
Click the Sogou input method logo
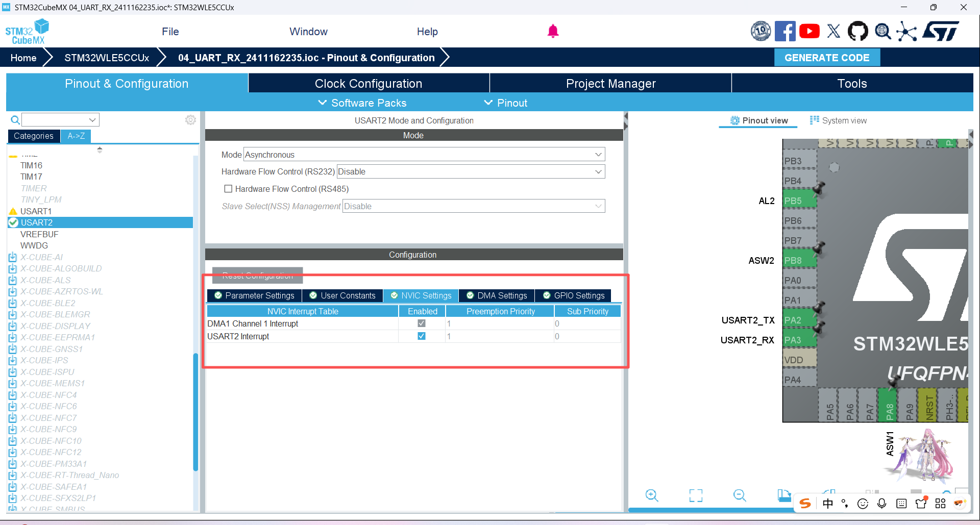click(805, 504)
